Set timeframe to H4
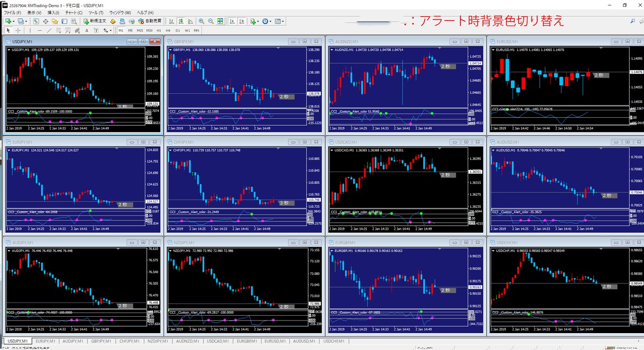Image resolution: width=644 pixels, height=350 pixels. 168,31
